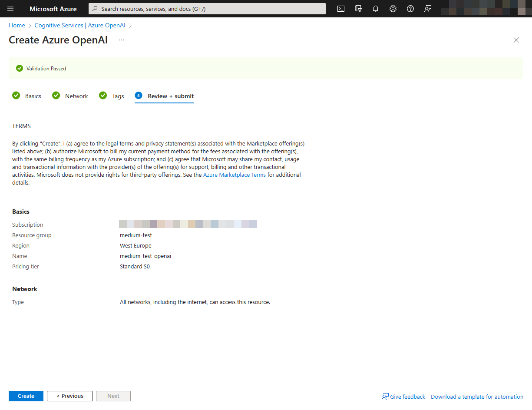Close the Create Azure OpenAI pane
The height and width of the screenshot is (410, 532).
[516, 40]
